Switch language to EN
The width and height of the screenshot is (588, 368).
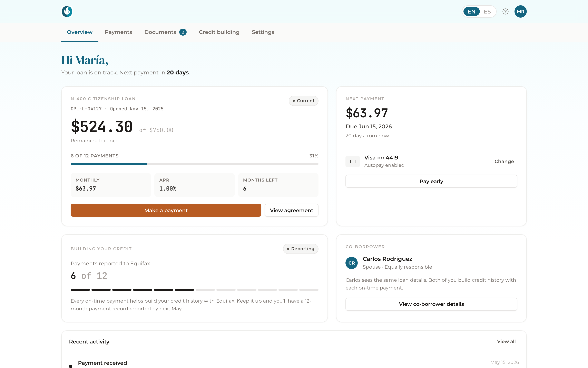pyautogui.click(x=471, y=11)
